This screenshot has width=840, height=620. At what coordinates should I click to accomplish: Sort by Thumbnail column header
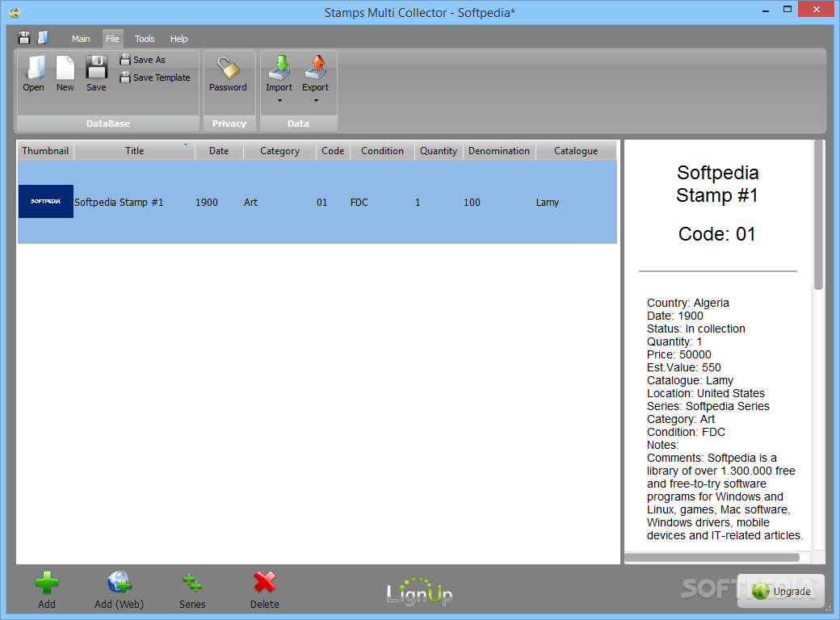(x=45, y=151)
